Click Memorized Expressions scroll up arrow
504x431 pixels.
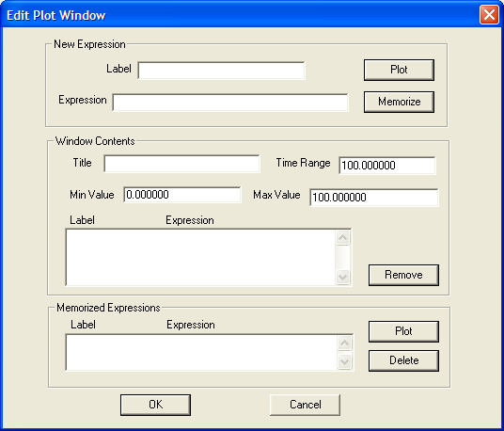coord(344,343)
